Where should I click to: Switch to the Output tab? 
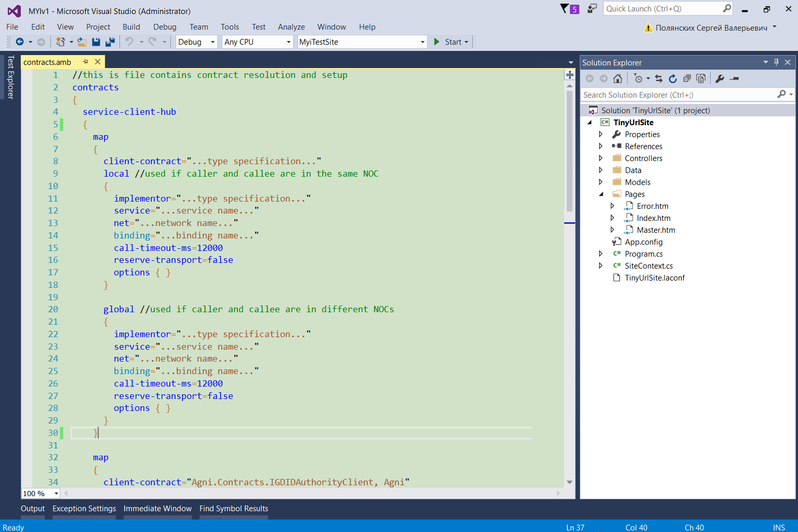click(x=33, y=509)
